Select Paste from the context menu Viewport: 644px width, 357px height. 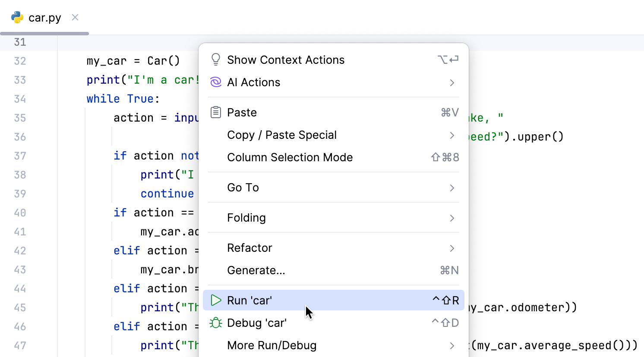tap(242, 112)
